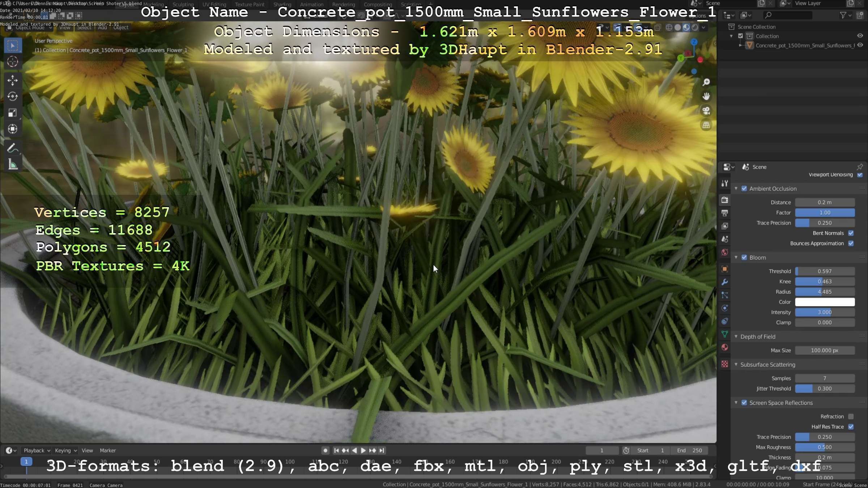Open the Modifiers wrench tab

(724, 282)
